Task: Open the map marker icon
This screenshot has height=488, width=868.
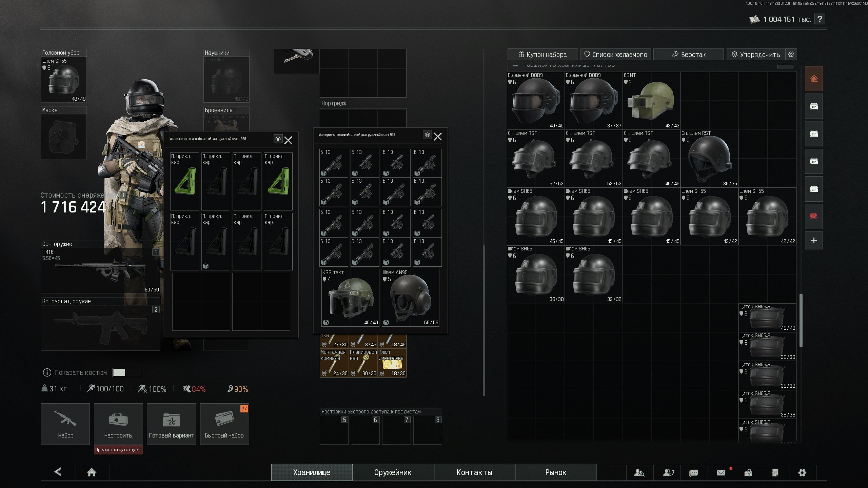Action: point(748,472)
